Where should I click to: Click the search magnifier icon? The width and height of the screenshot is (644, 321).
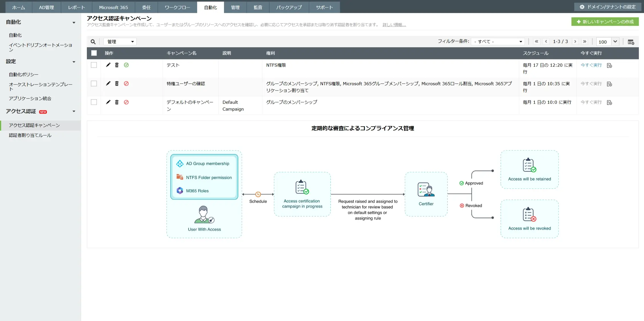pos(93,42)
